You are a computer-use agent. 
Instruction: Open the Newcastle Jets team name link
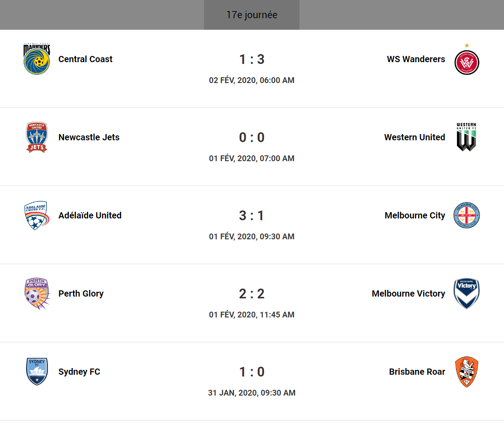89,138
